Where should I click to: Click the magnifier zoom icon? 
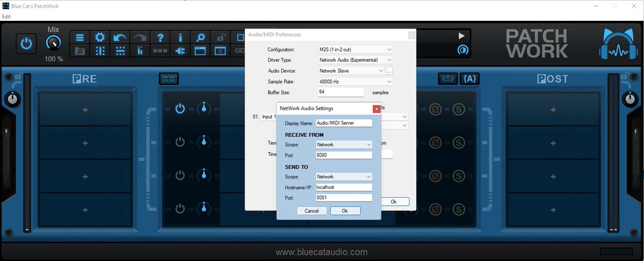tap(200, 38)
